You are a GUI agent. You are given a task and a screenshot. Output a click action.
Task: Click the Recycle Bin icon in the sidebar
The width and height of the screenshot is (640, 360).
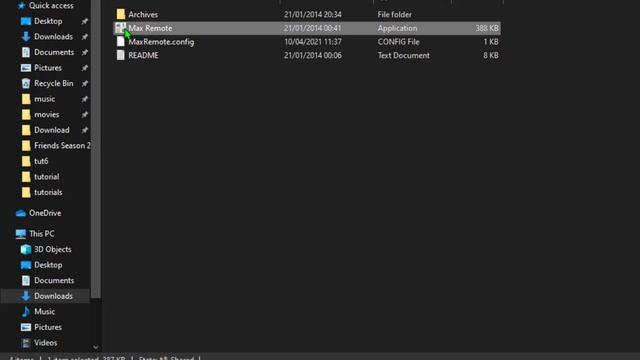tap(26, 83)
